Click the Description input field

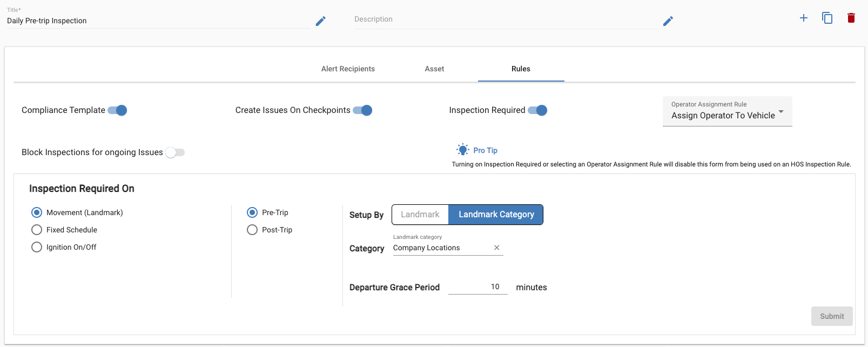pyautogui.click(x=505, y=19)
